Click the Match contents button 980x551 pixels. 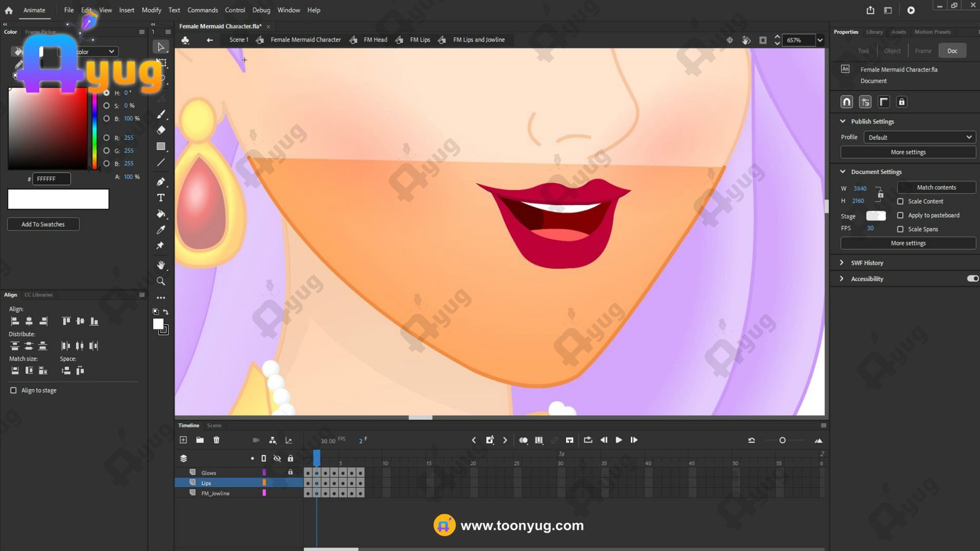(x=936, y=187)
